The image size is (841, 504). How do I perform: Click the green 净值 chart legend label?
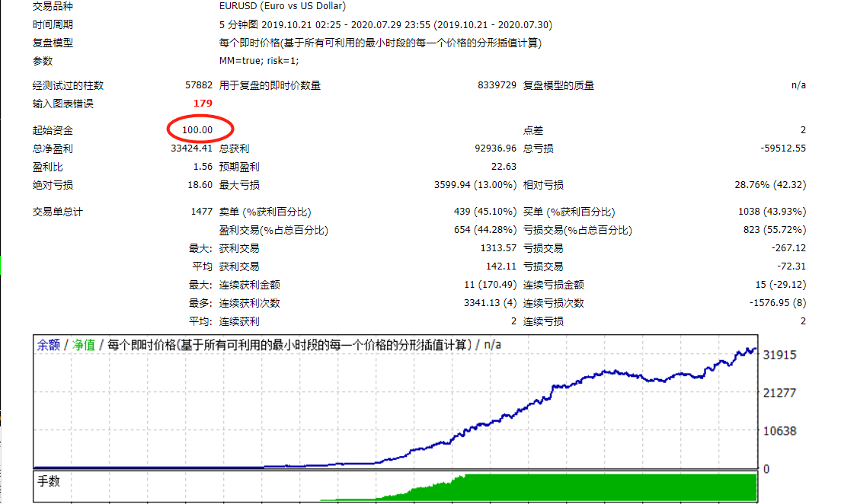(x=83, y=345)
